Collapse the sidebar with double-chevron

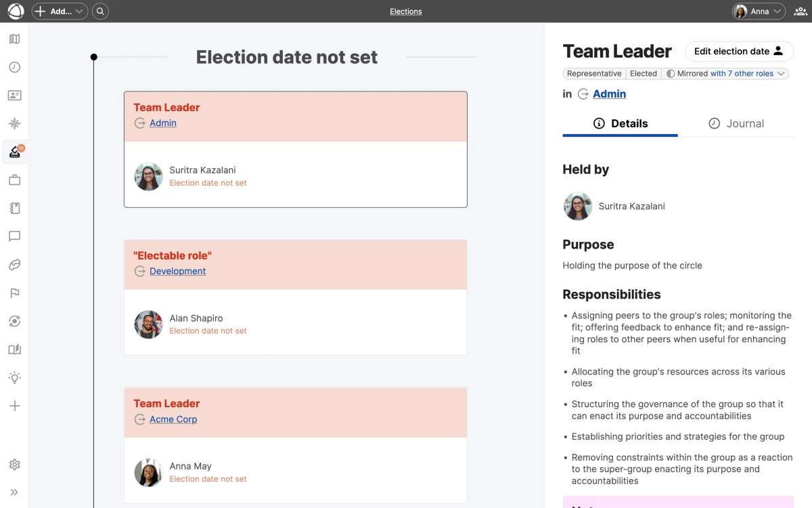(14, 492)
